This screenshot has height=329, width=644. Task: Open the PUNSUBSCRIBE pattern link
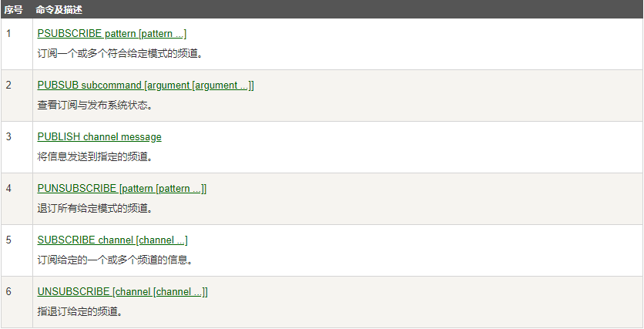(122, 189)
